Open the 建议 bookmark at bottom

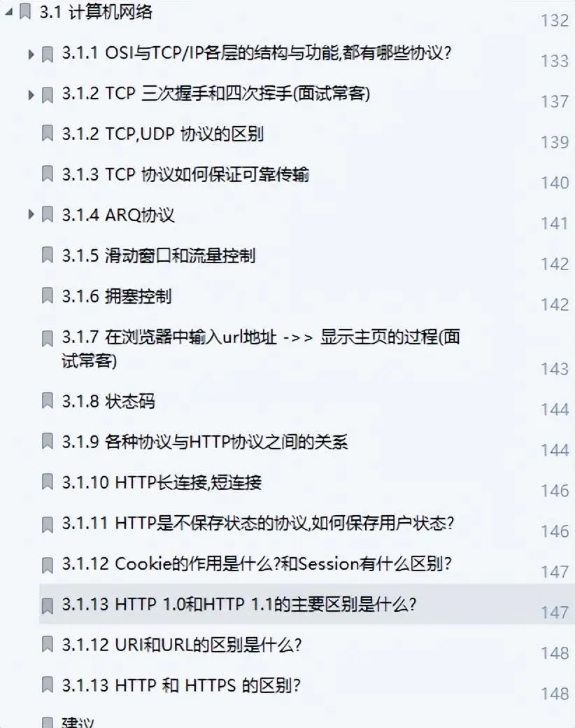(x=78, y=722)
